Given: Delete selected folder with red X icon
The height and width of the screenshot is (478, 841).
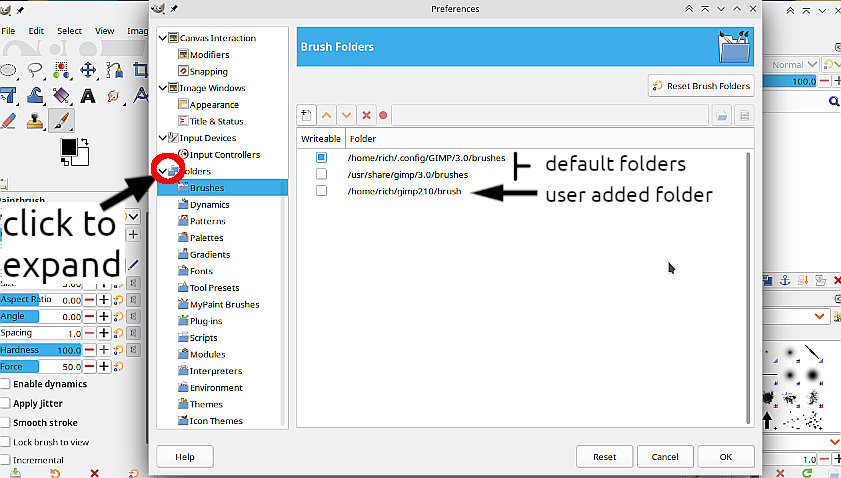Looking at the screenshot, I should (366, 115).
